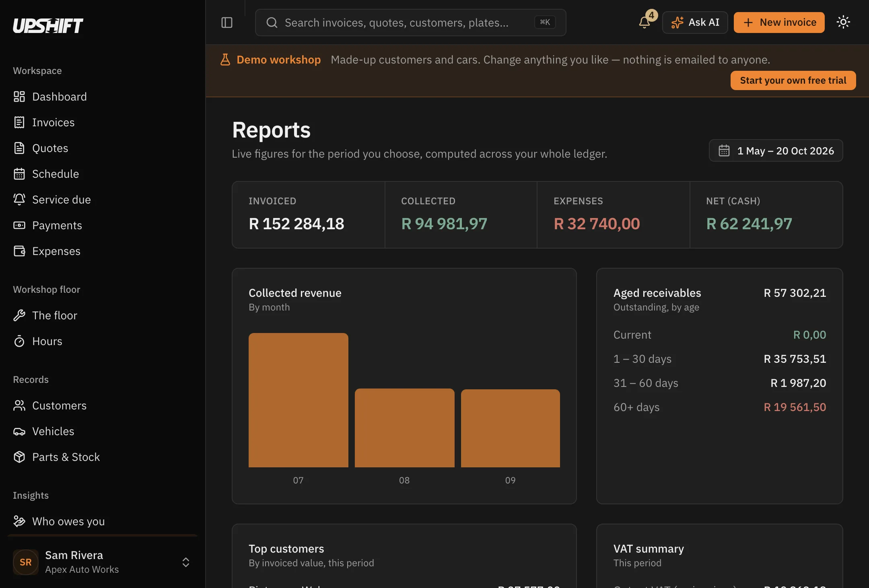Click the Vehicles car icon
The width and height of the screenshot is (869, 588).
coord(19,431)
